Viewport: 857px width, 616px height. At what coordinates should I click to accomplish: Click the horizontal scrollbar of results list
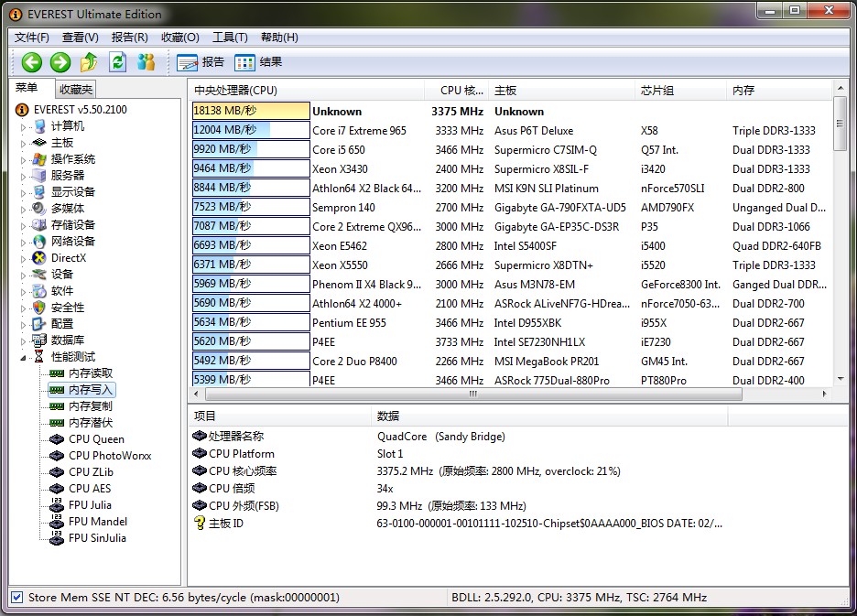click(473, 394)
